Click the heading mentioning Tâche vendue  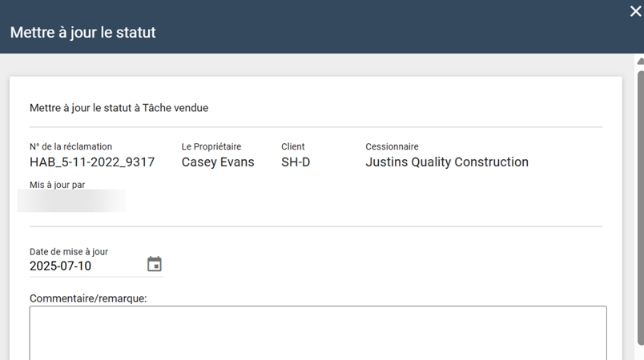[x=119, y=108]
